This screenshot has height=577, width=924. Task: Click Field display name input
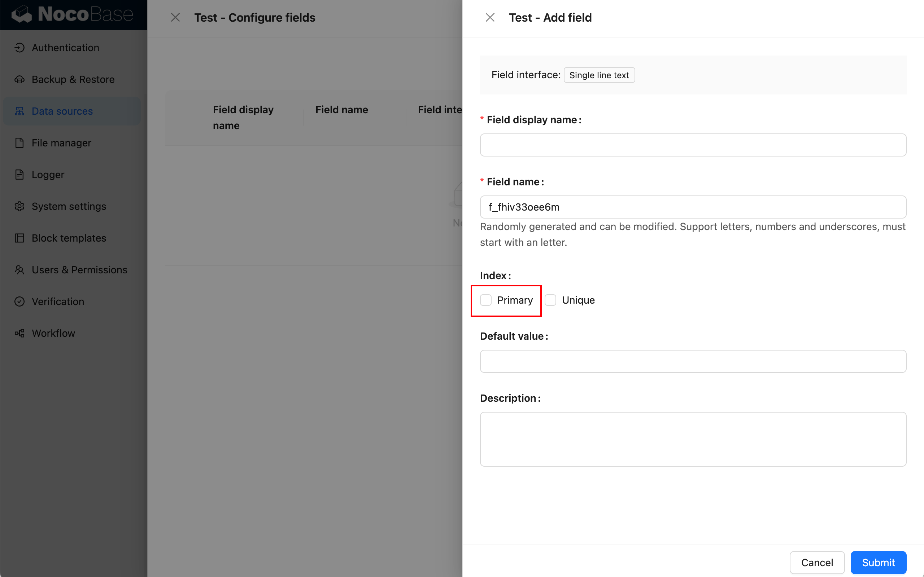click(x=693, y=144)
